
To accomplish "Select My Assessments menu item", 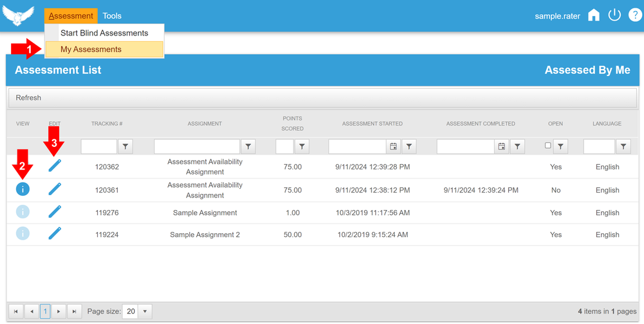I will (x=104, y=50).
